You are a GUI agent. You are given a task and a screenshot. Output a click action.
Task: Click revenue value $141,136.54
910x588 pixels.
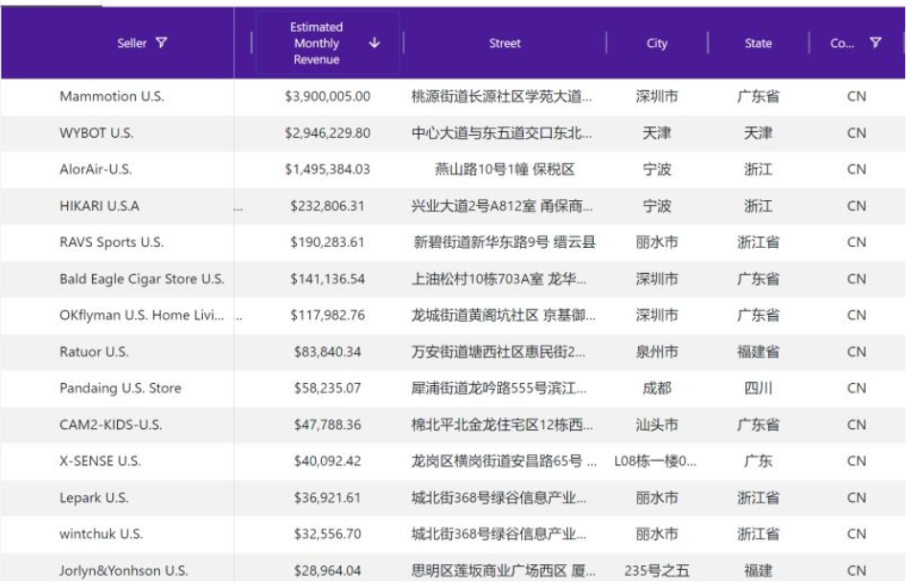click(x=328, y=279)
